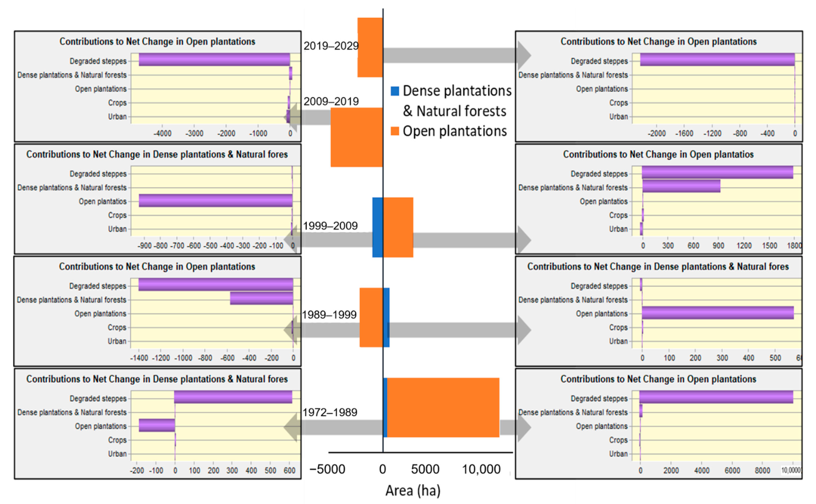Click the orange Open plantations legend swatch
816x504 pixels.
pyautogui.click(x=395, y=131)
